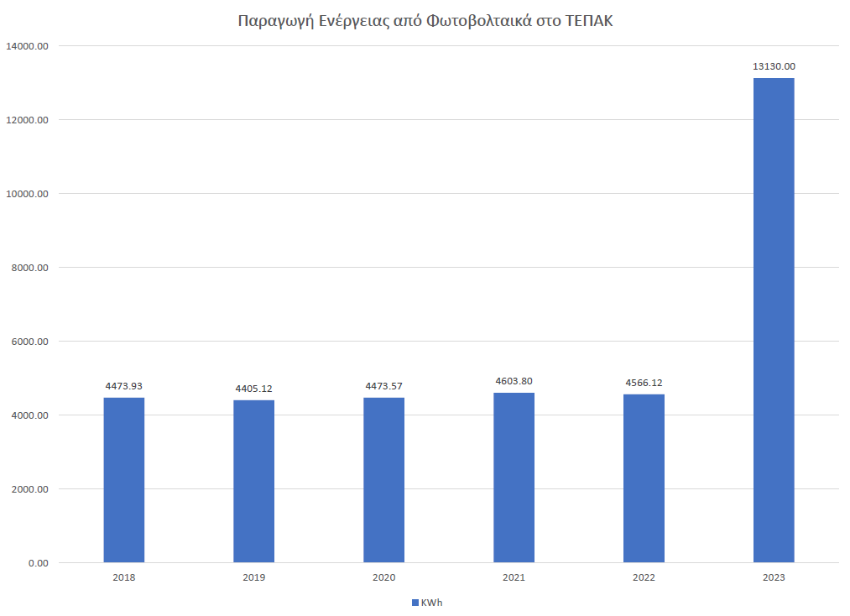Select the 0.00 y-axis label
This screenshot has width=850, height=616.
[38, 563]
